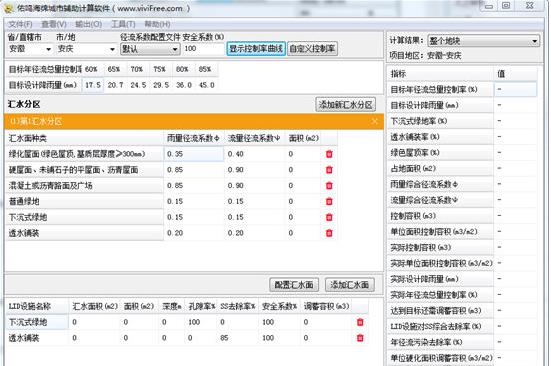The height and width of the screenshot is (366, 551).
Task: Select the 20.7 design rainfall cell
Action: (x=115, y=85)
